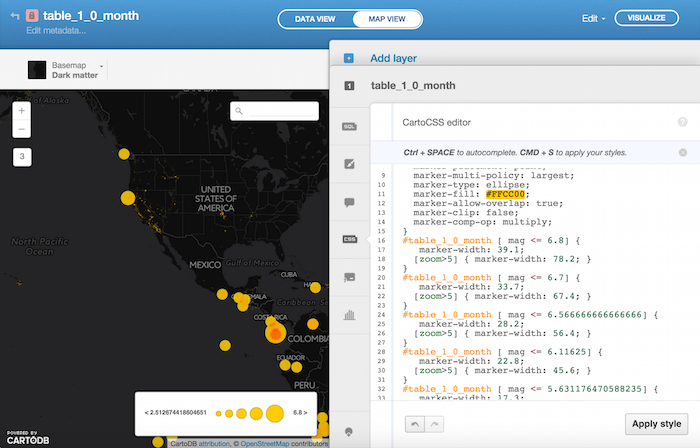Click the legend minimum value 2.512674418604651
This screenshot has width=700, height=448.
coord(175,413)
